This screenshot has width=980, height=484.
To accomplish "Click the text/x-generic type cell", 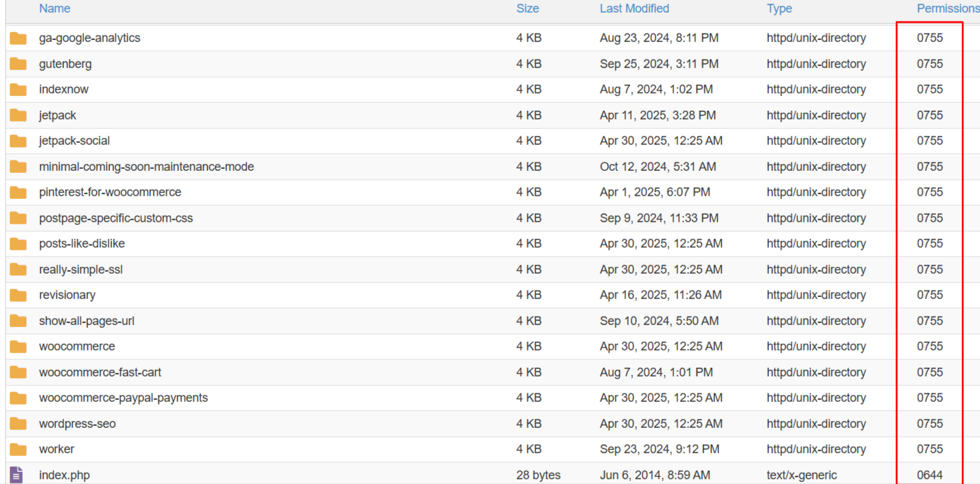I will tap(802, 475).
